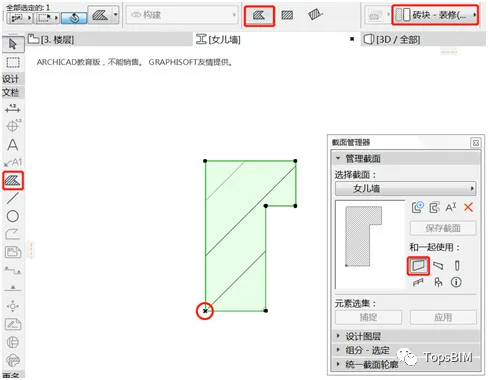Expand the 设计图层 section
The width and height of the screenshot is (488, 380).
click(x=406, y=336)
